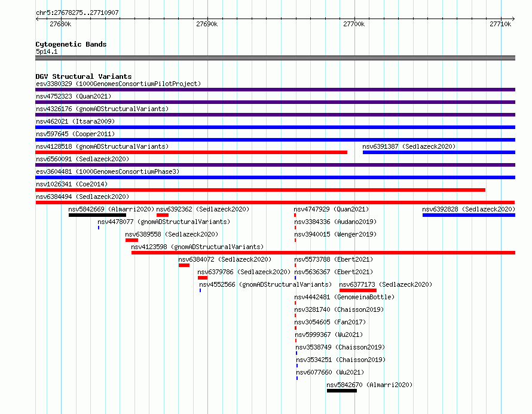
Task: Click the long red nsv4123598 bar
Action: (323, 253)
